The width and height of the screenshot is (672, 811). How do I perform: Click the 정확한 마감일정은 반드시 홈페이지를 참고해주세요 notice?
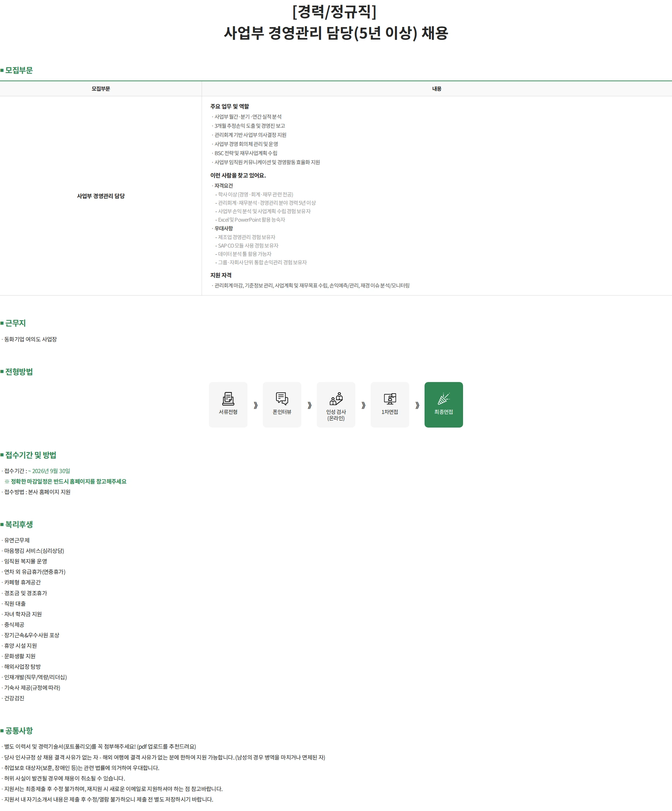point(69,481)
